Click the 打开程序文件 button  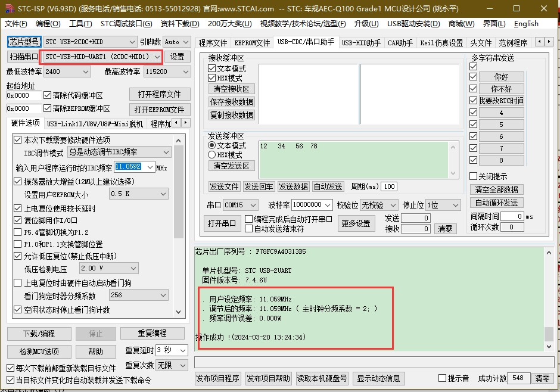pos(159,94)
